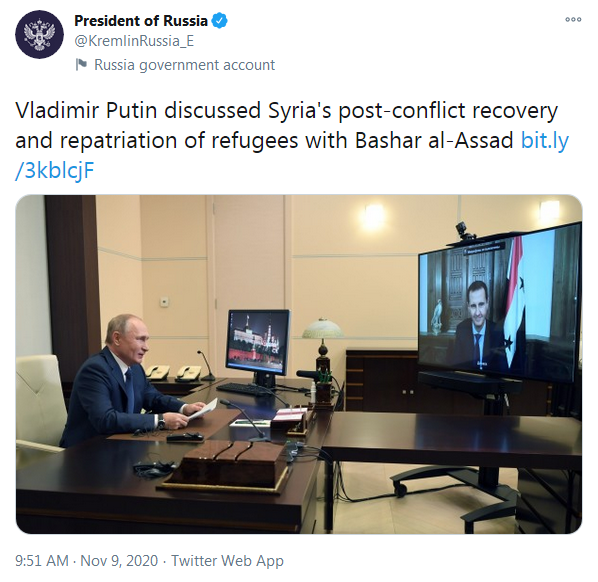Click the Twitter Web App source label
Screen dimensions: 598x582
(227, 561)
